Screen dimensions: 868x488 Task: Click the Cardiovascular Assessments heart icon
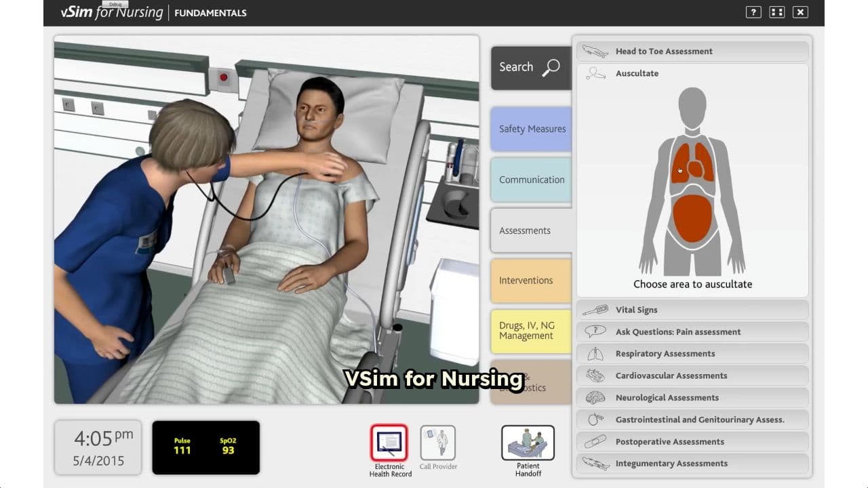pos(594,375)
